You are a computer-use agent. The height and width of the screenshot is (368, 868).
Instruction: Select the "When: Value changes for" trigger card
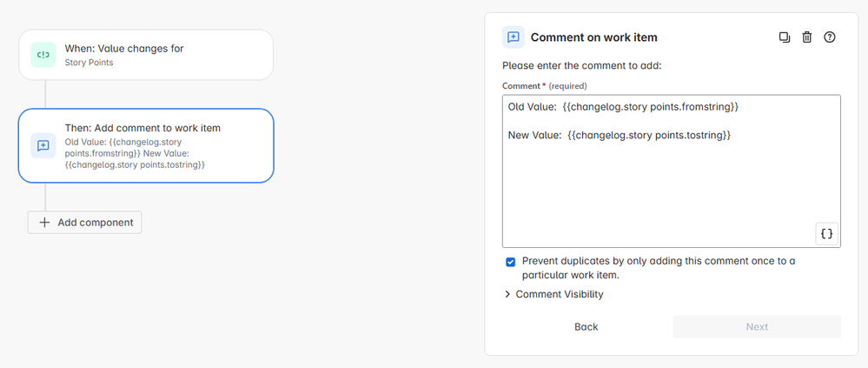click(x=146, y=55)
